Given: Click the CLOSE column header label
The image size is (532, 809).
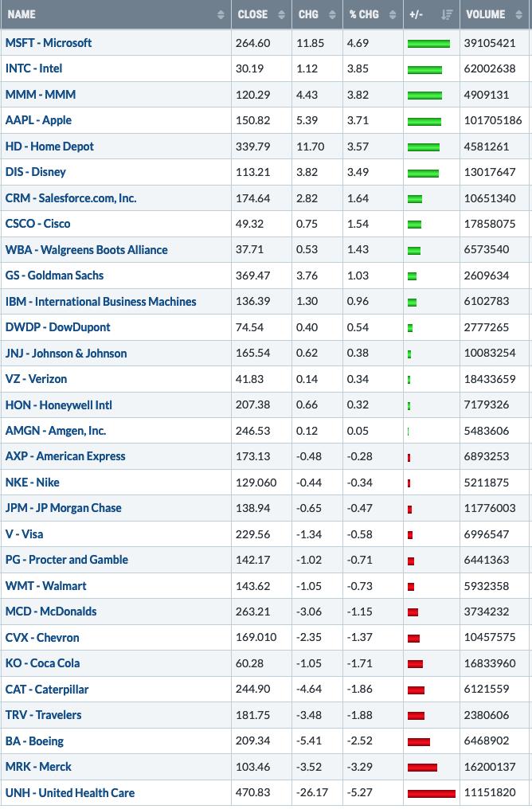Looking at the screenshot, I should pos(252,14).
